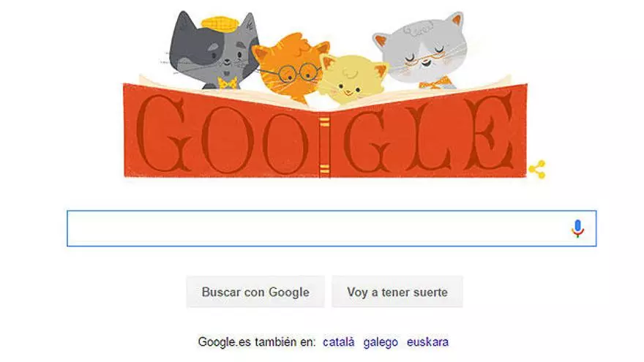
Task: Switch language to català
Action: (338, 342)
